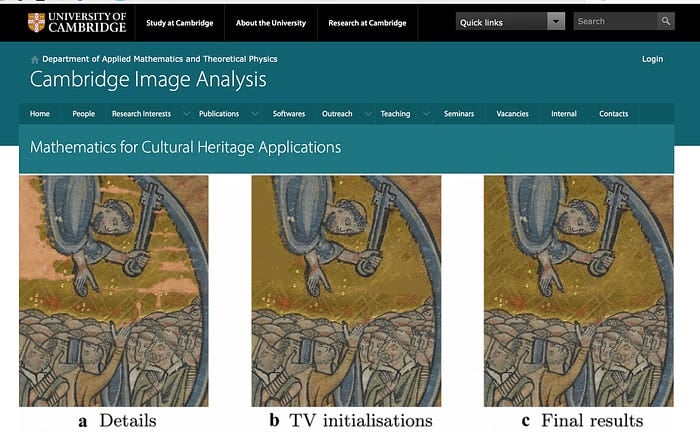The width and height of the screenshot is (700, 442).
Task: Expand the Teaching submenu chevron
Action: 426,114
